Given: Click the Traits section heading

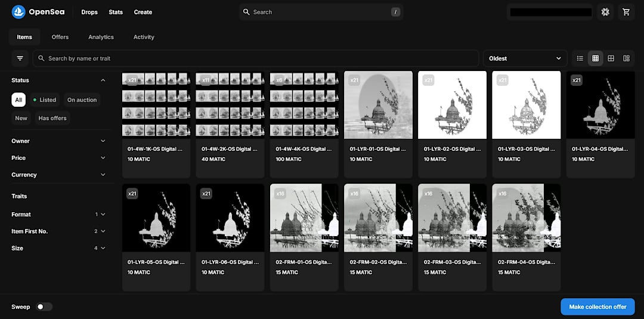Looking at the screenshot, I should [x=19, y=196].
